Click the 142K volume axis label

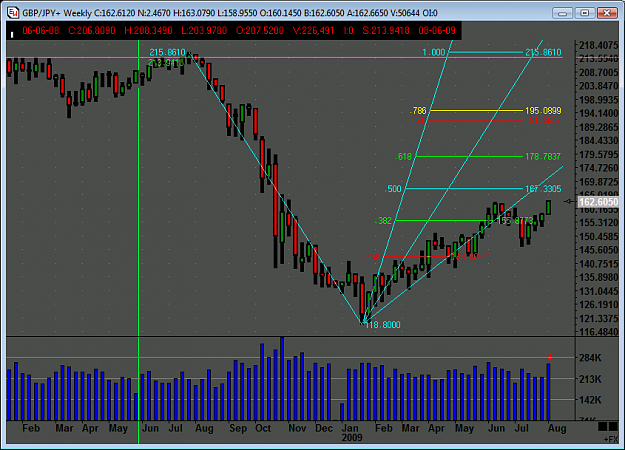(590, 400)
